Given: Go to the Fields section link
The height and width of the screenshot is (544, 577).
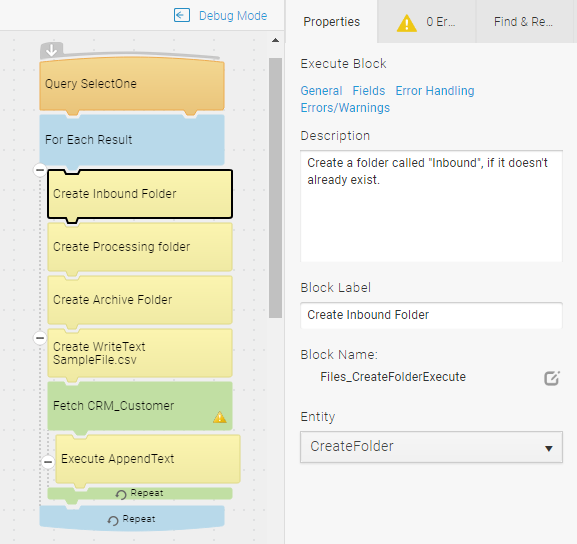Looking at the screenshot, I should click(369, 91).
